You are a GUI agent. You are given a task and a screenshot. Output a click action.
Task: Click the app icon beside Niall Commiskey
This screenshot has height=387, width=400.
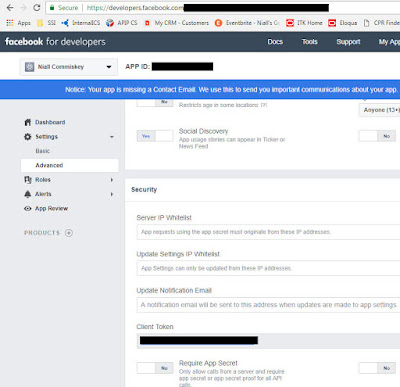click(x=29, y=67)
